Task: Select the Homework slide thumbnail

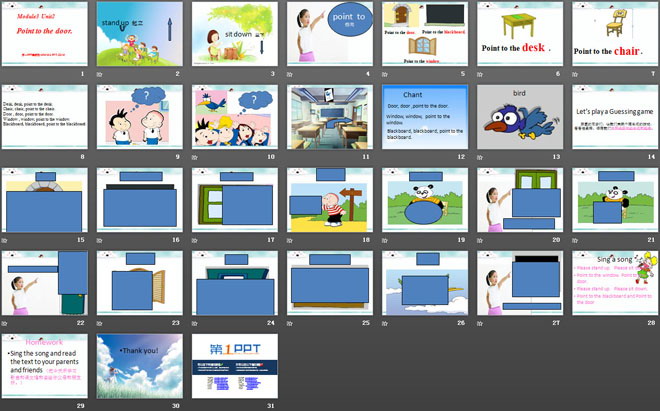Action: (x=44, y=365)
